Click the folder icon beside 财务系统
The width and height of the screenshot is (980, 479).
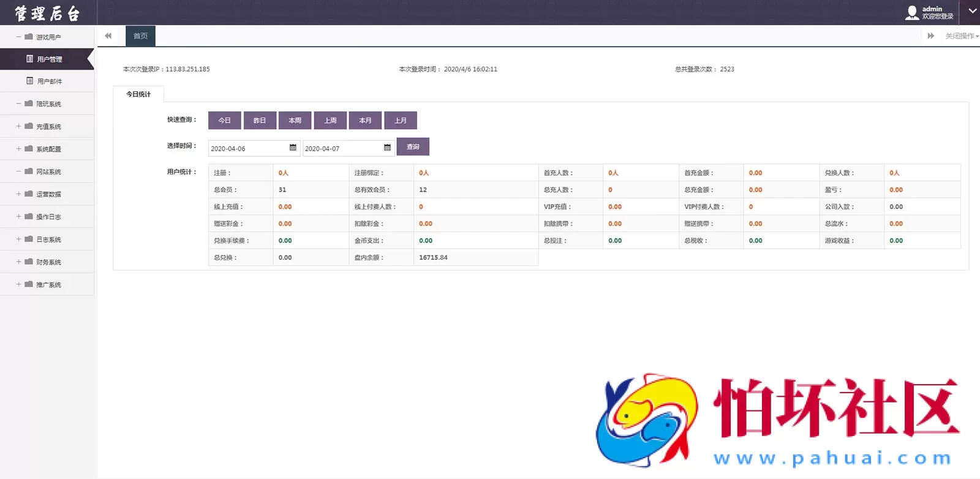28,262
